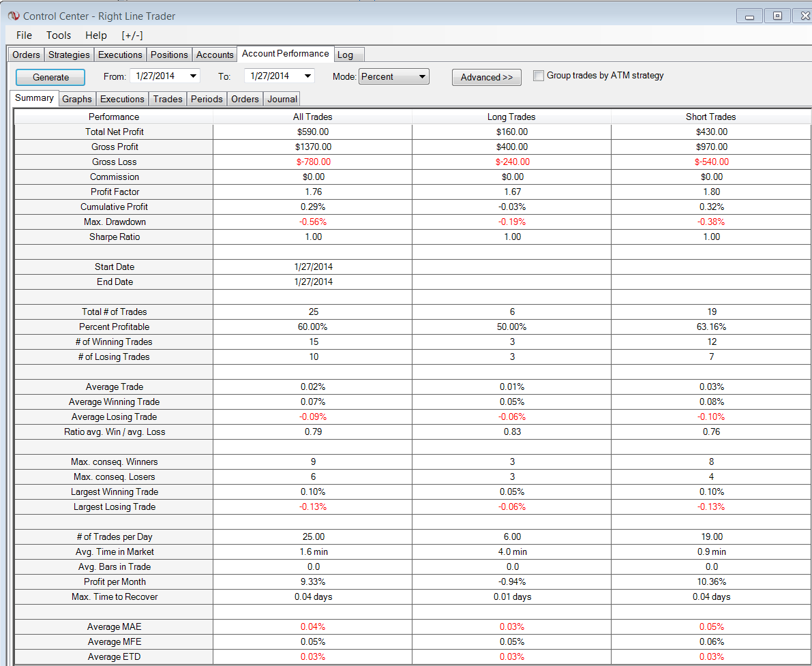Click the Generate button

50,77
